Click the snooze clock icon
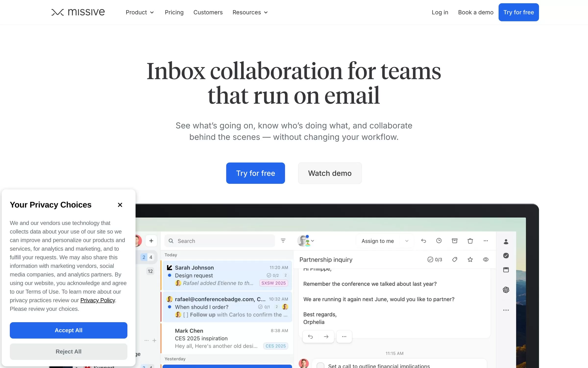Image resolution: width=588 pixels, height=368 pixels. pyautogui.click(x=439, y=241)
